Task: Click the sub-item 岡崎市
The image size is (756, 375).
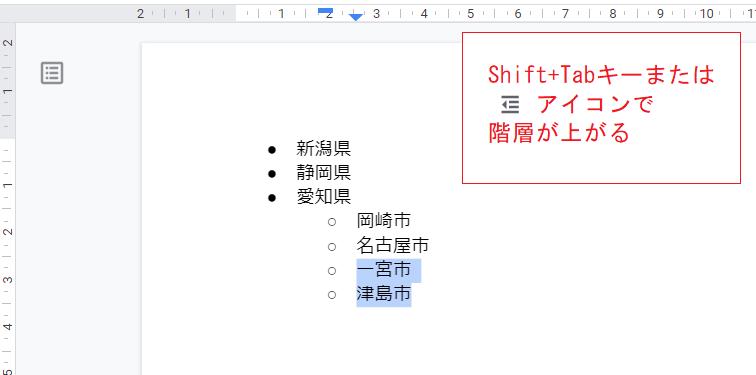Action: [x=384, y=221]
